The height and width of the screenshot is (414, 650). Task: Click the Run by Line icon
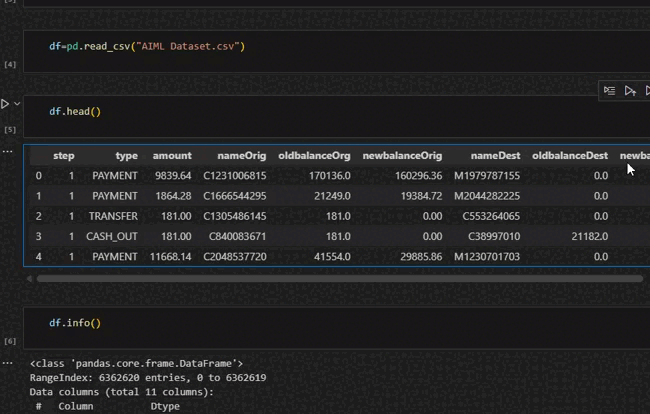[x=610, y=91]
